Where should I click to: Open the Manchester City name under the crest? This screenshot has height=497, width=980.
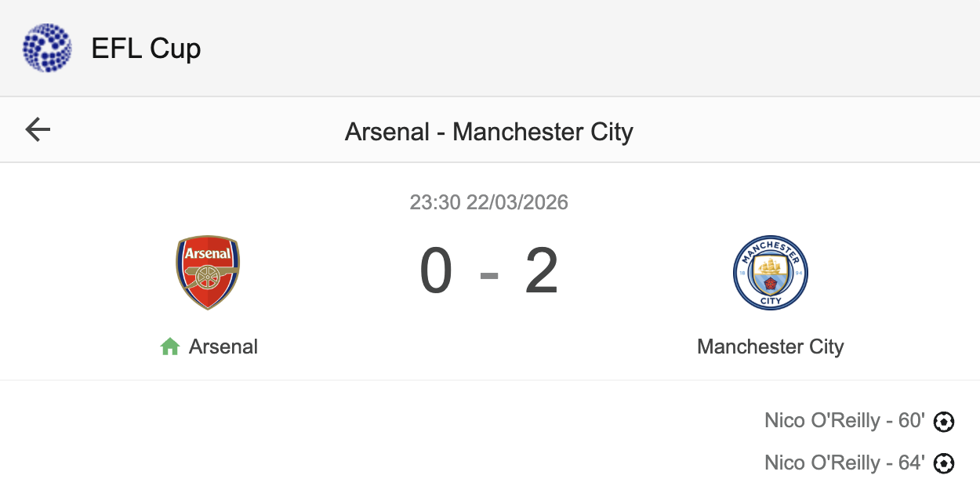point(770,346)
